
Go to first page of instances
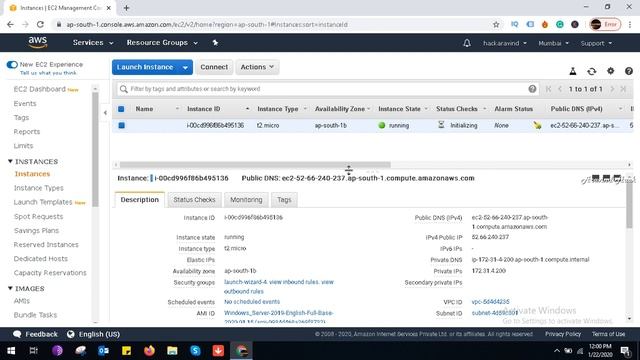tap(549, 89)
